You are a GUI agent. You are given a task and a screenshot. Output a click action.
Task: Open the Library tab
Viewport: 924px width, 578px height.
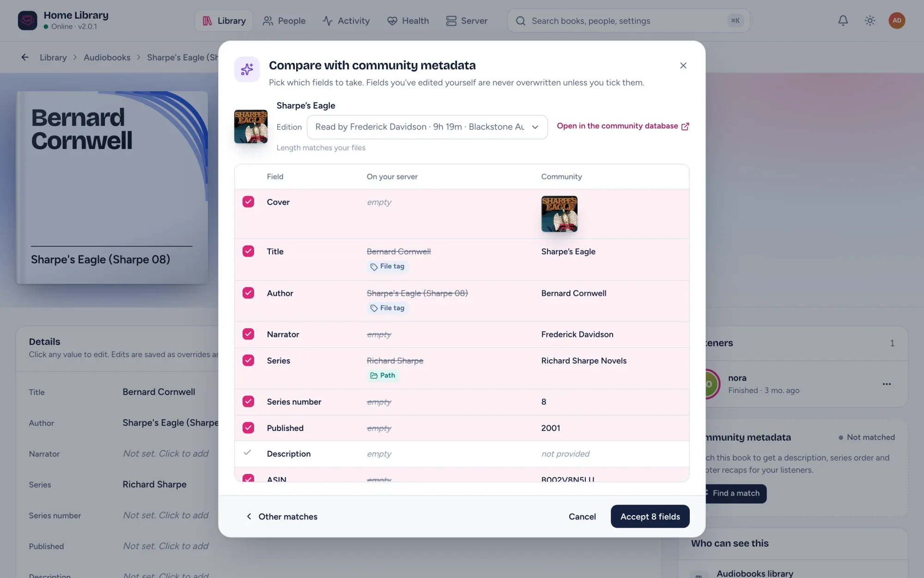click(224, 21)
